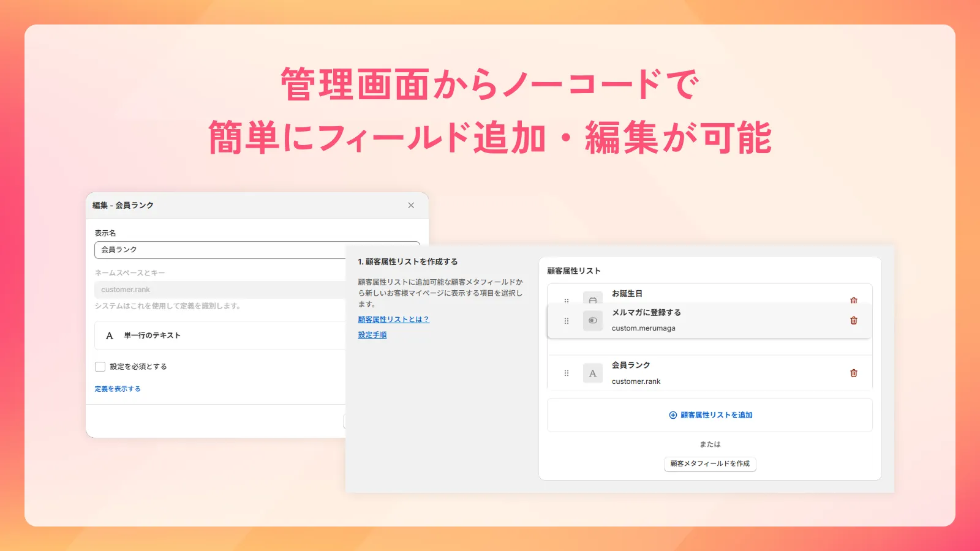Click the 'A' icon on 単一行のテキスト row
Screen dimensions: 980x551
[109, 335]
